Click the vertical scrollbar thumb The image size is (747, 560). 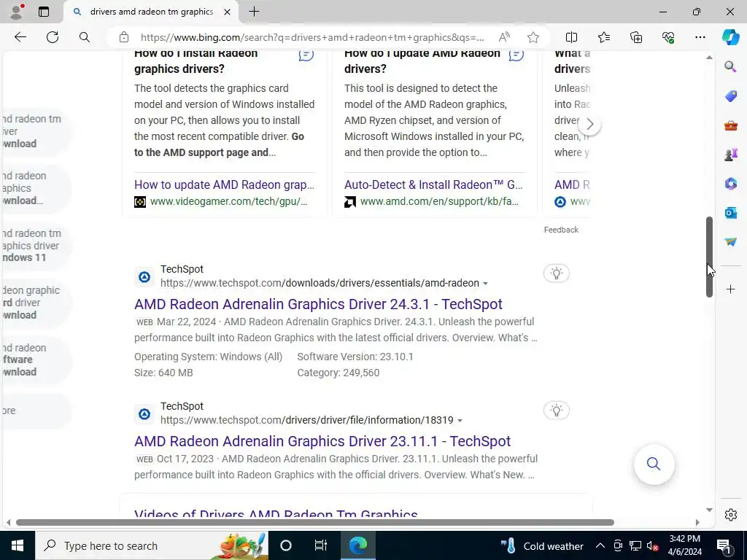click(709, 257)
